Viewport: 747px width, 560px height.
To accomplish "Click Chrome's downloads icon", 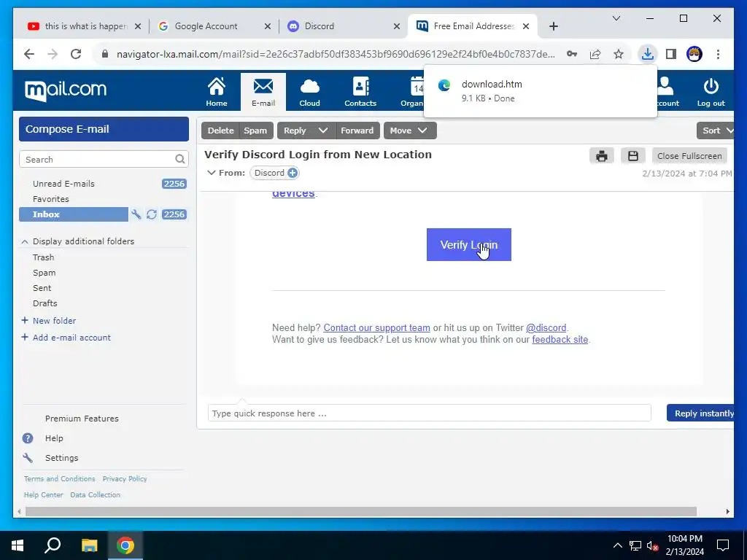I will [648, 54].
